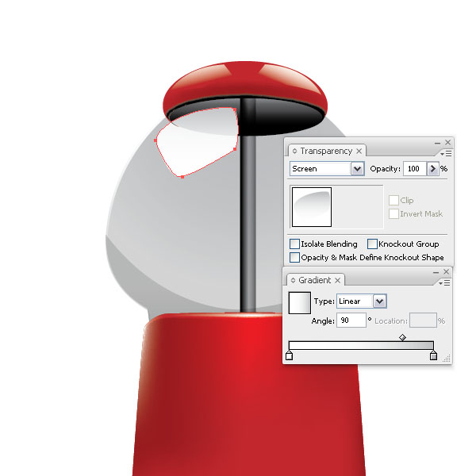Click the gradient fill preview swatch
The width and height of the screenshot is (476, 476).
tap(300, 303)
